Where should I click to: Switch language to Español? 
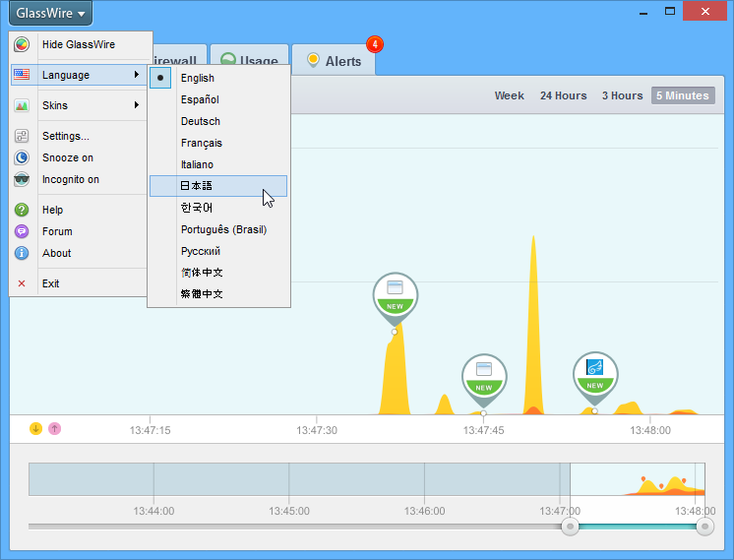(218, 99)
